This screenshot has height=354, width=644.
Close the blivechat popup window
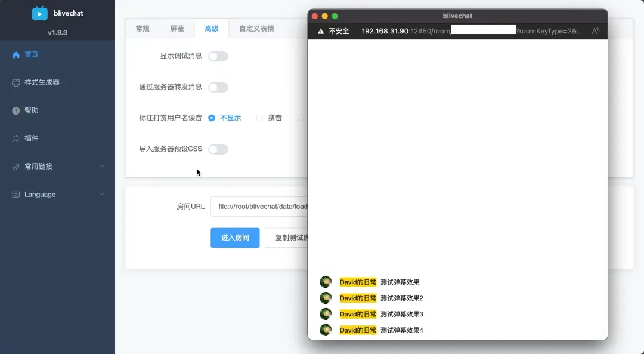pos(315,16)
